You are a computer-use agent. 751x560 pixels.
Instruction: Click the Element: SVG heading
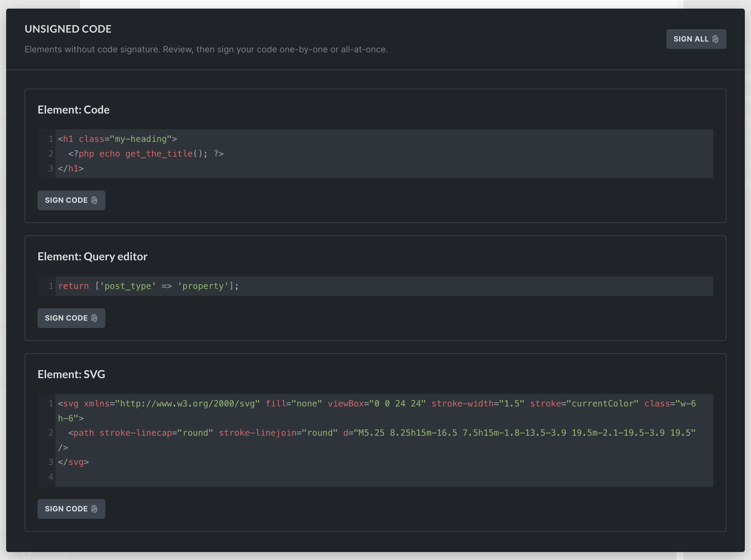pyautogui.click(x=71, y=374)
